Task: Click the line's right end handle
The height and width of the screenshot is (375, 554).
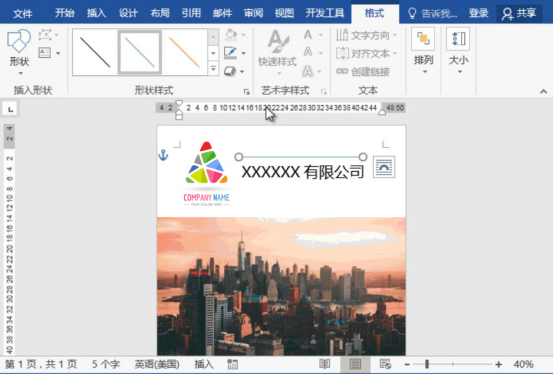Action: coord(363,157)
